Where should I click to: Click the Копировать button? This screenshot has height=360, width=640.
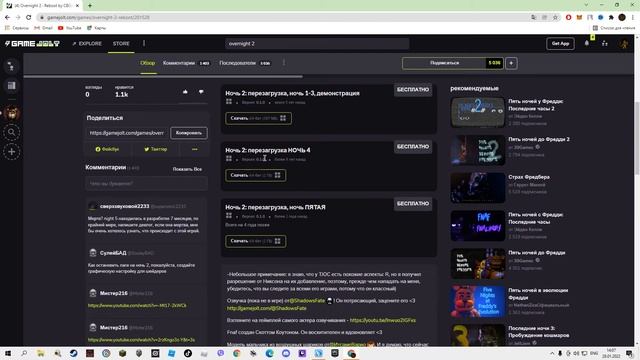click(189, 133)
